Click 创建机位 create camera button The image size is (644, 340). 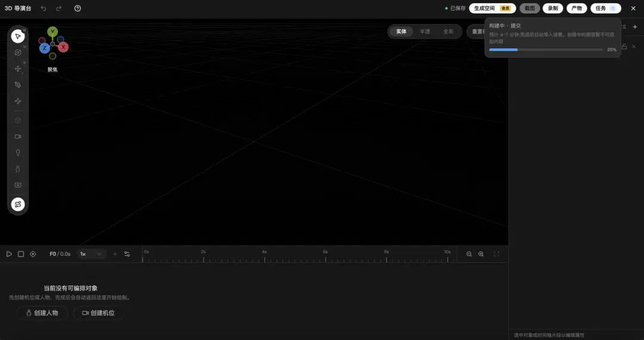pyautogui.click(x=98, y=313)
